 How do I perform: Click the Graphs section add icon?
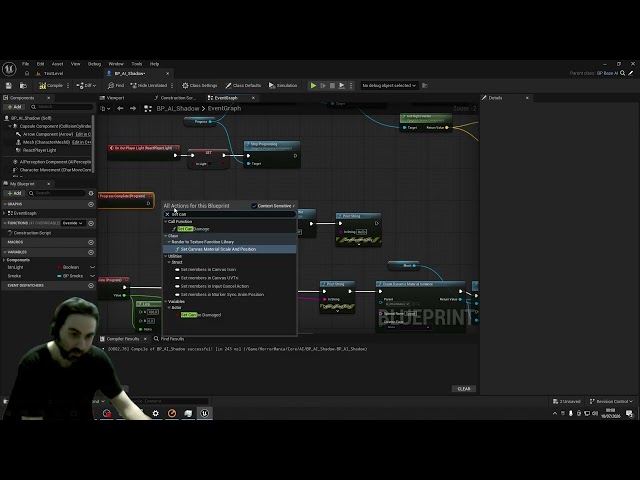coord(91,204)
